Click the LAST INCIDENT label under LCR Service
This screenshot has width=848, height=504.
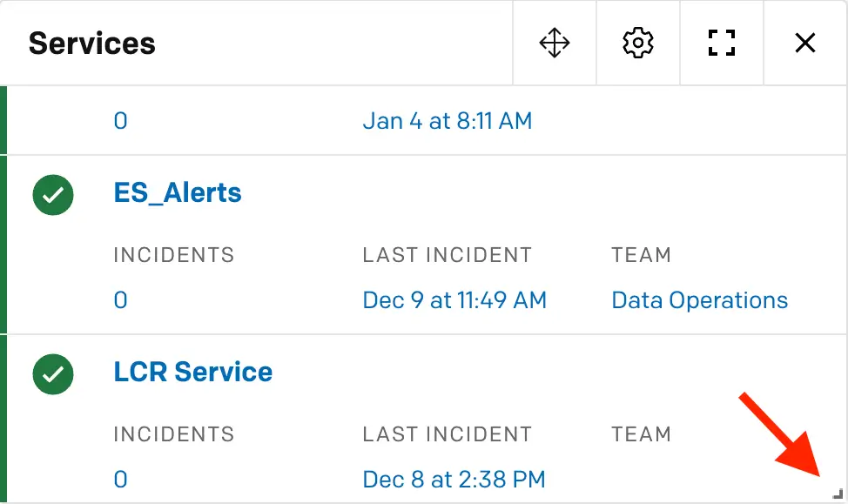pos(448,434)
